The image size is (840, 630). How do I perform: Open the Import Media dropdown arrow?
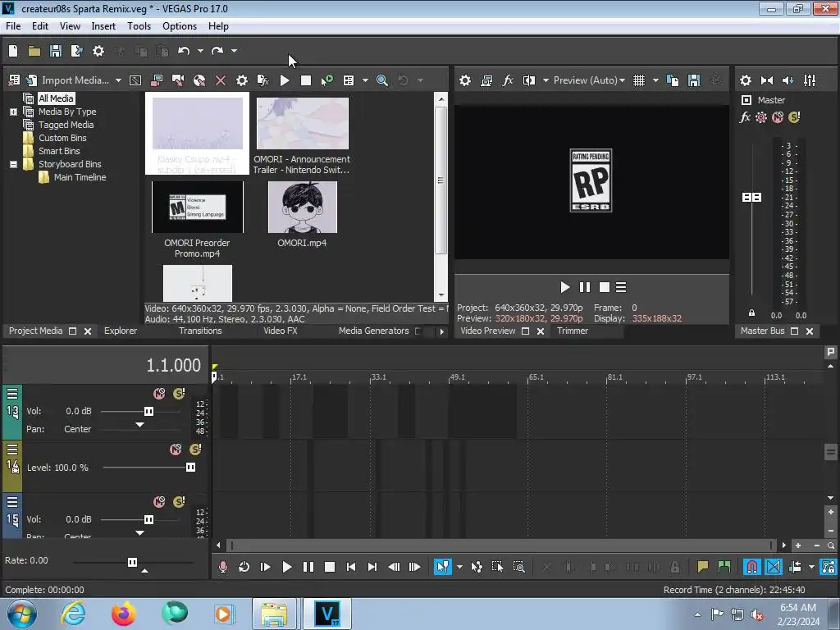click(x=118, y=80)
